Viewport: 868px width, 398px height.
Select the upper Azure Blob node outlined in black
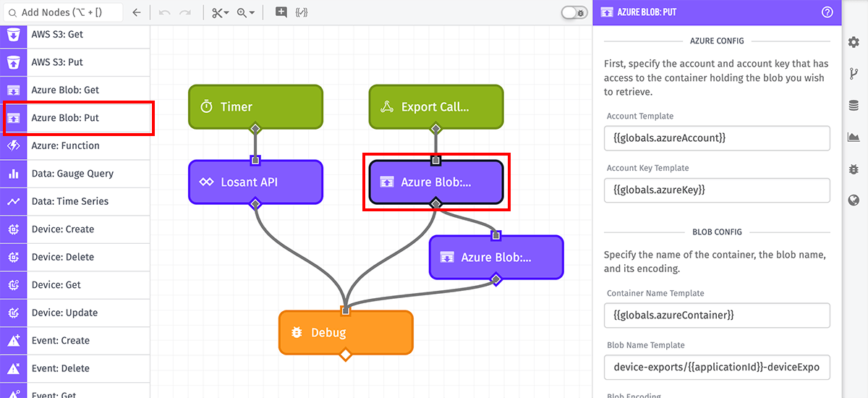pyautogui.click(x=436, y=182)
